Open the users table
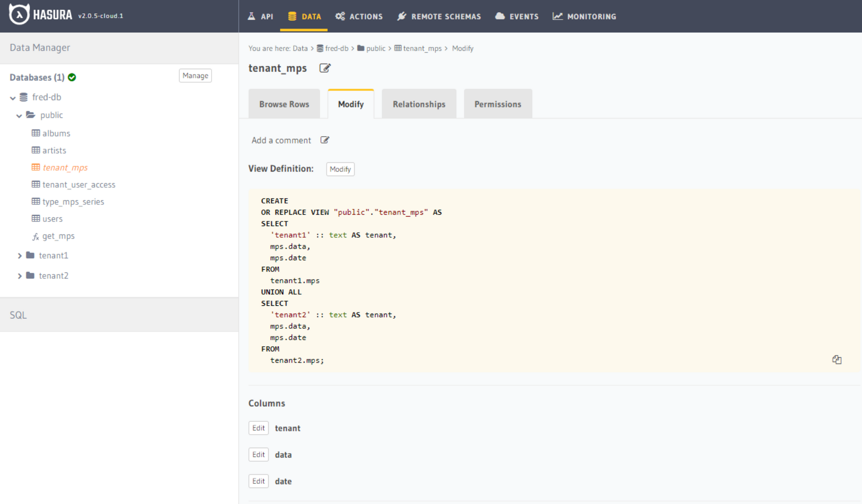Viewport: 862px width, 504px height. click(53, 219)
